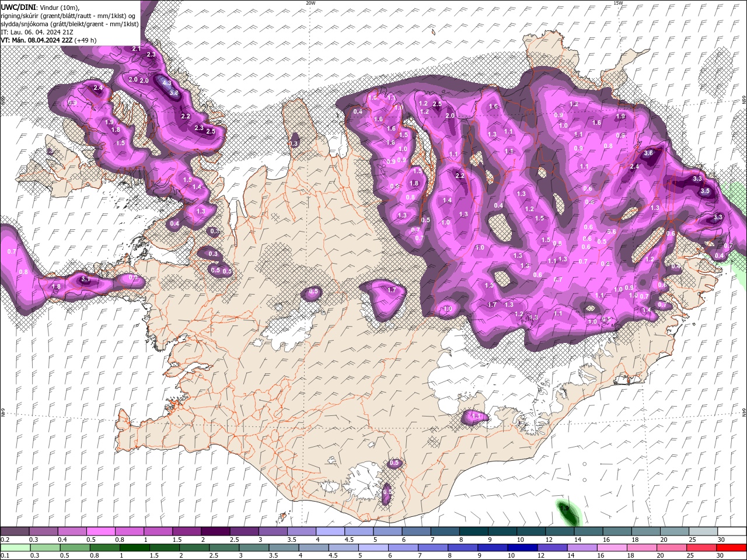This screenshot has height=560, width=747.
Task: Click the 4.3 snowfall value on the map
Action: point(166,83)
